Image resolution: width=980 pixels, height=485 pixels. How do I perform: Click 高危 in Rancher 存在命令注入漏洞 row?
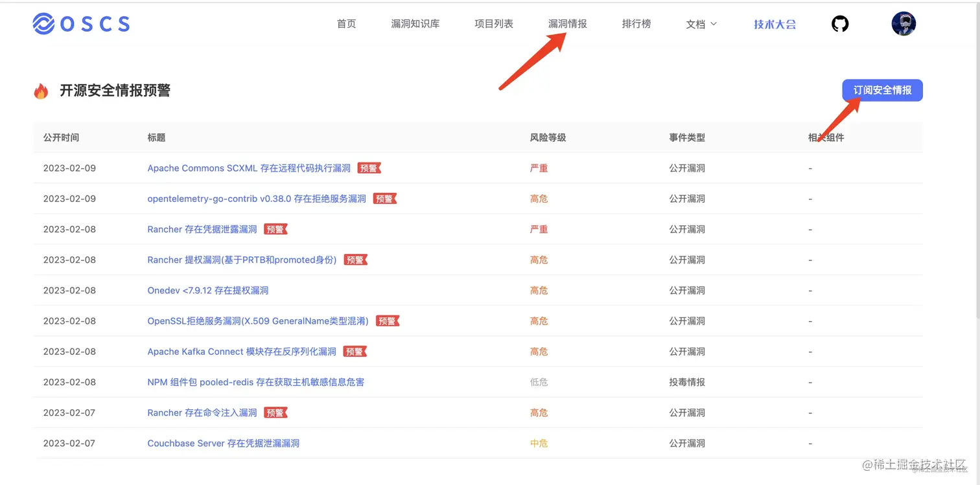[539, 412]
